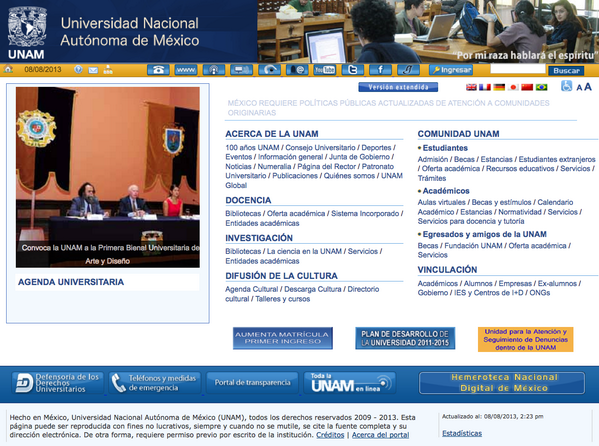Open the Numeralia link
Image resolution: width=599 pixels, height=446 pixels.
(x=274, y=167)
